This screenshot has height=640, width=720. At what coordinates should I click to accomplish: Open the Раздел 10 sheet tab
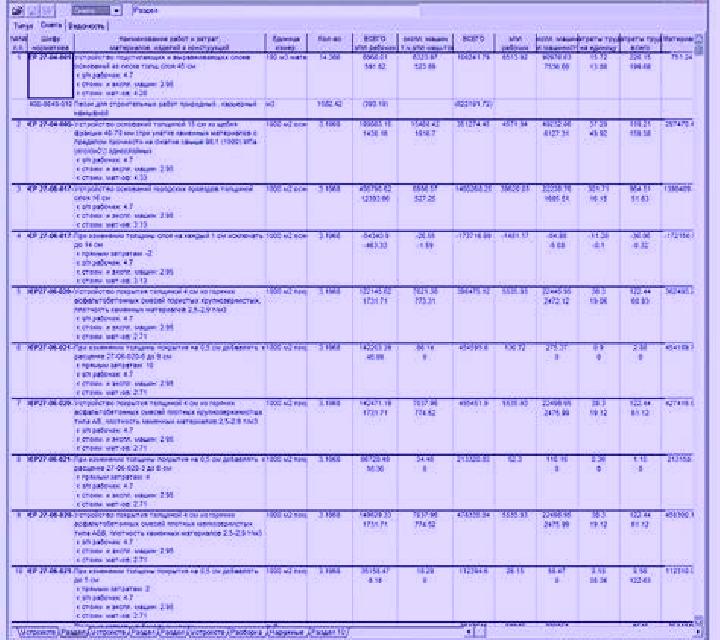329,632
